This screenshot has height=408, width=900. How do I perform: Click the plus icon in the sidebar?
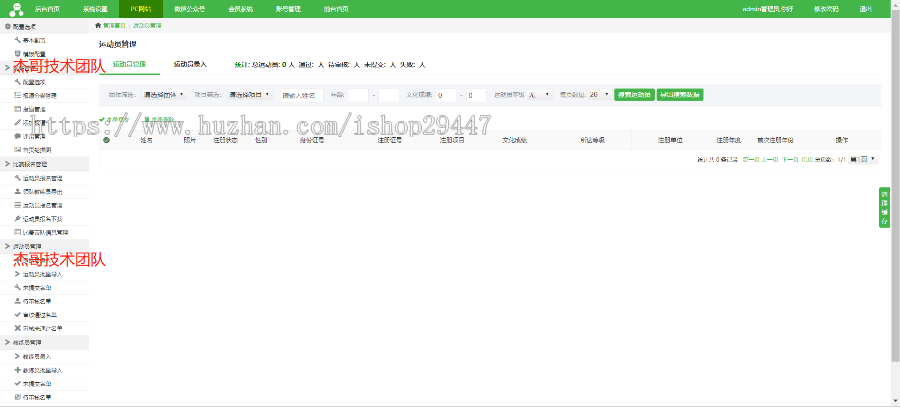click(x=18, y=370)
